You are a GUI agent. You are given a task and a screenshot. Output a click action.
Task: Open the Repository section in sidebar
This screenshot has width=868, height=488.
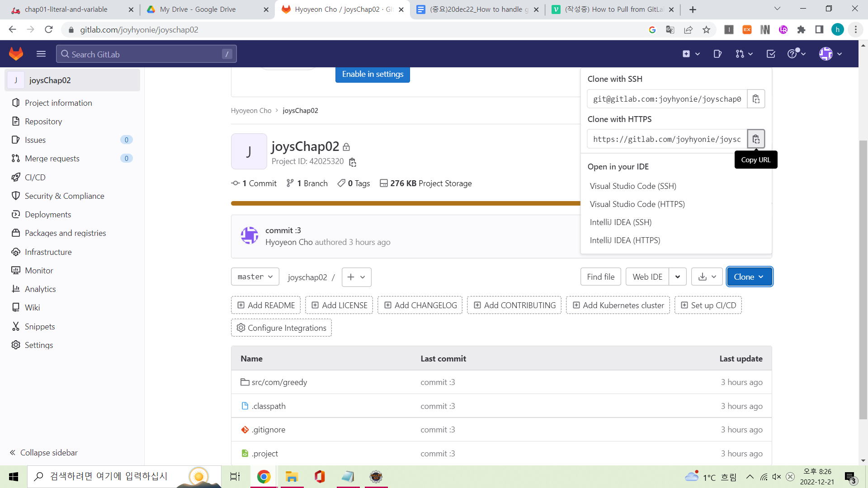42,121
